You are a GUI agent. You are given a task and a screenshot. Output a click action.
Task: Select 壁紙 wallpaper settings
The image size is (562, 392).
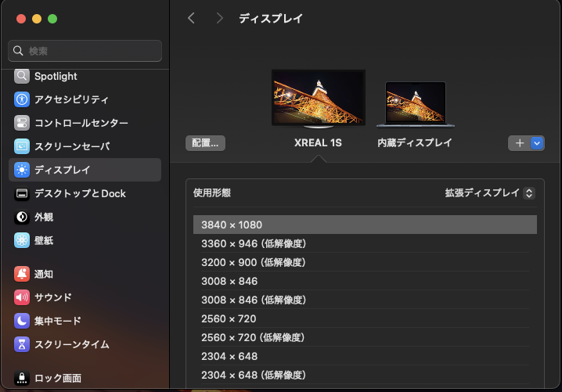(x=85, y=240)
